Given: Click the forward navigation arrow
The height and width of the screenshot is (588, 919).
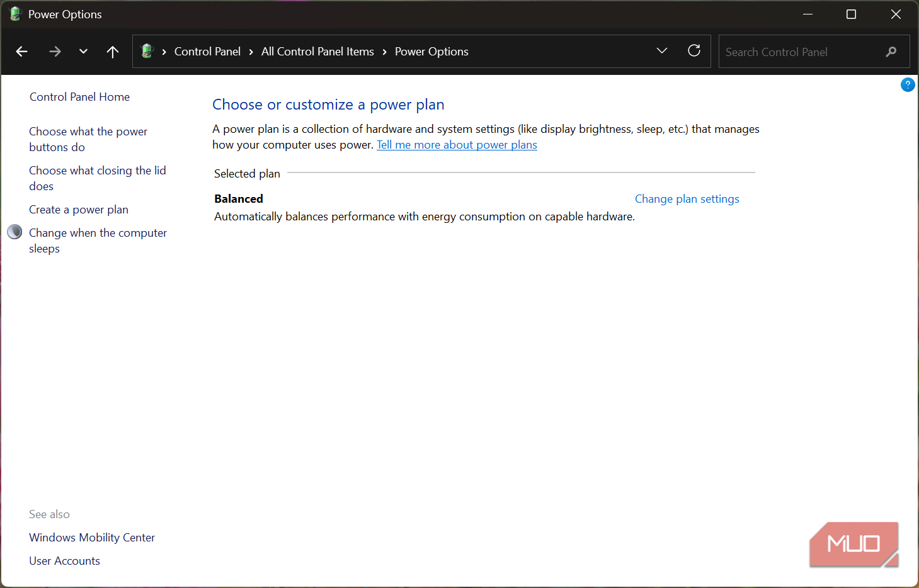Looking at the screenshot, I should click(x=55, y=52).
